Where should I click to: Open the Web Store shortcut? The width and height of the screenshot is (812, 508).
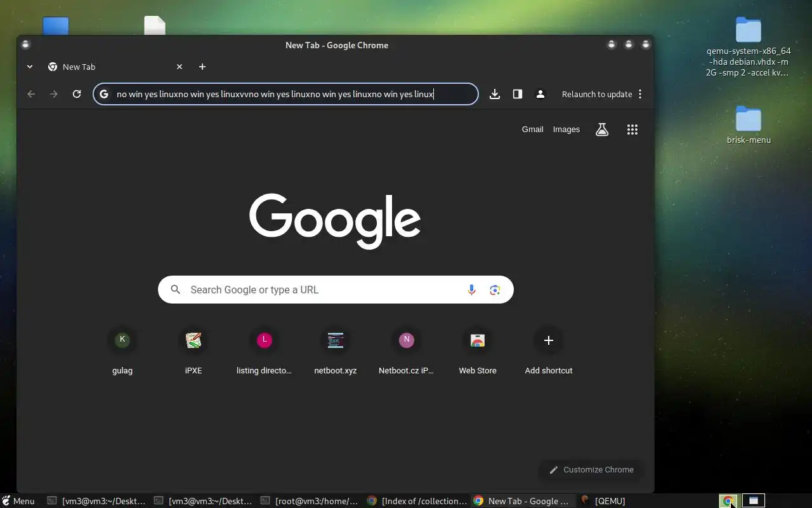(478, 351)
